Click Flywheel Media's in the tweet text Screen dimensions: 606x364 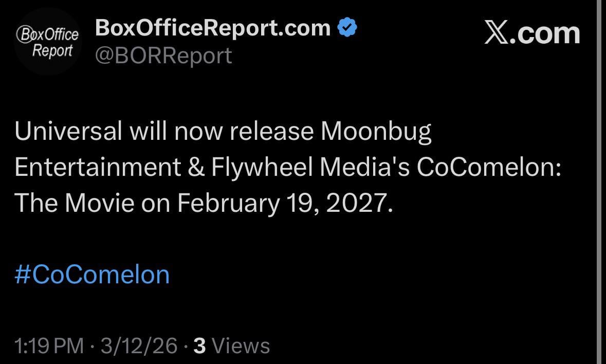click(310, 168)
